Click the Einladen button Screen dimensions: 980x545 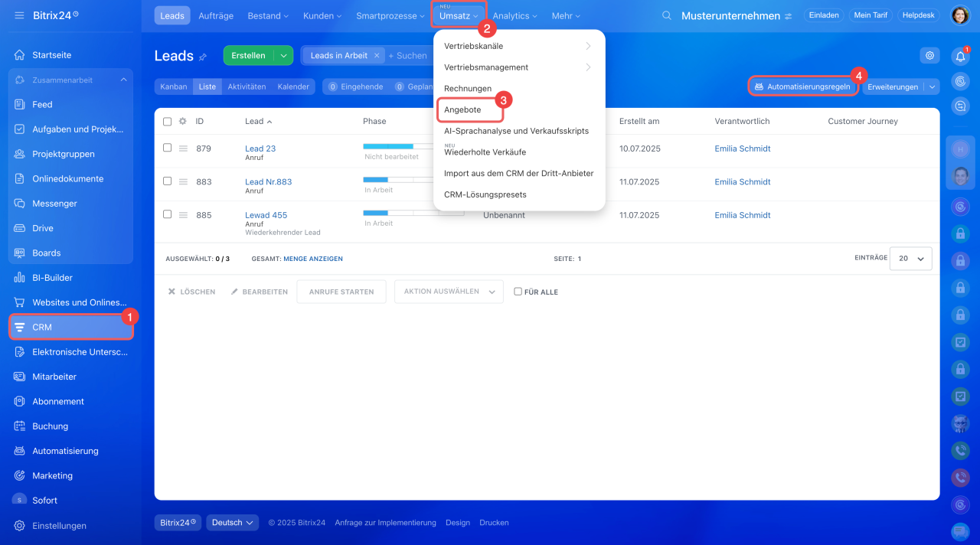pyautogui.click(x=824, y=15)
